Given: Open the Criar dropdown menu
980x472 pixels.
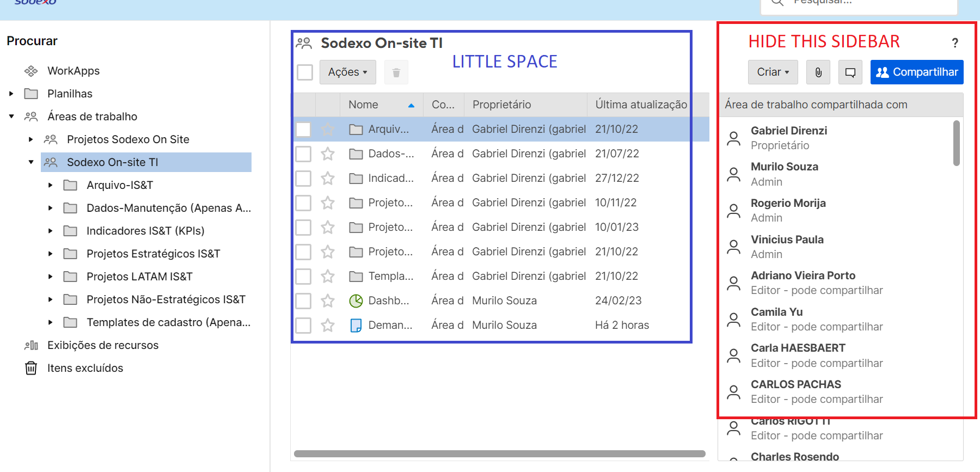Looking at the screenshot, I should pos(773,72).
